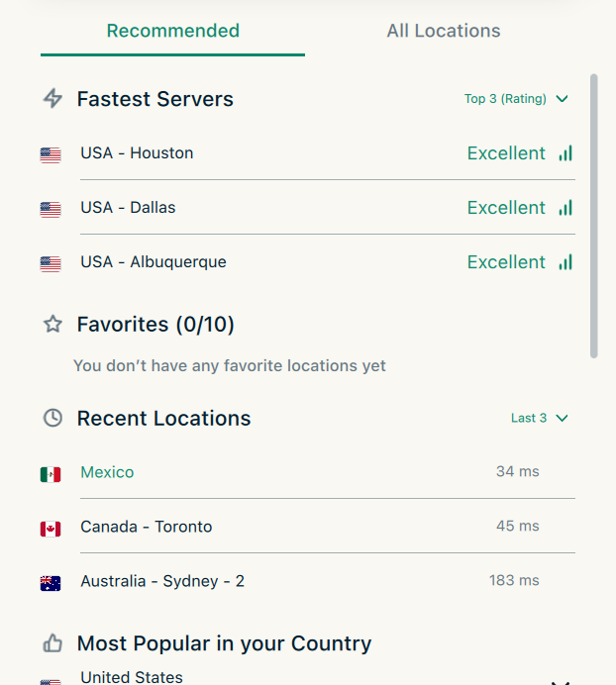Click the Canada flag icon
This screenshot has height=685, width=616.
click(51, 529)
